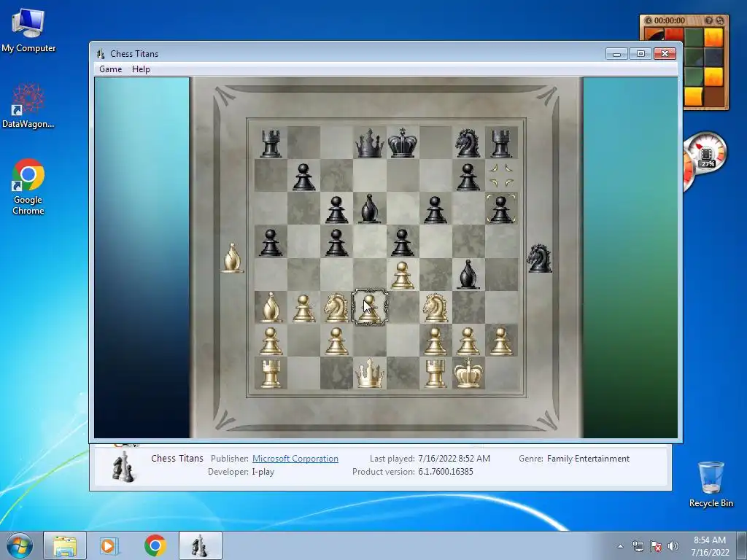Click the captured black knight beside the board
The height and width of the screenshot is (560, 747).
539,257
